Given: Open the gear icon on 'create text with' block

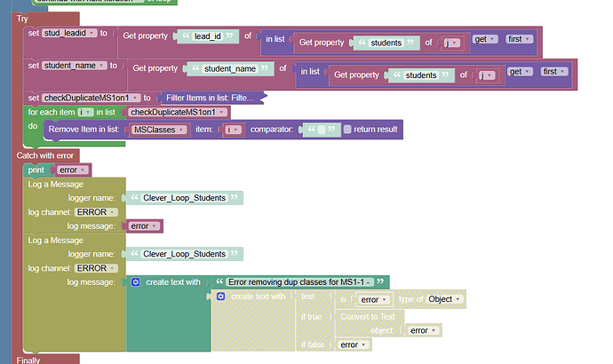Looking at the screenshot, I should click(136, 282).
